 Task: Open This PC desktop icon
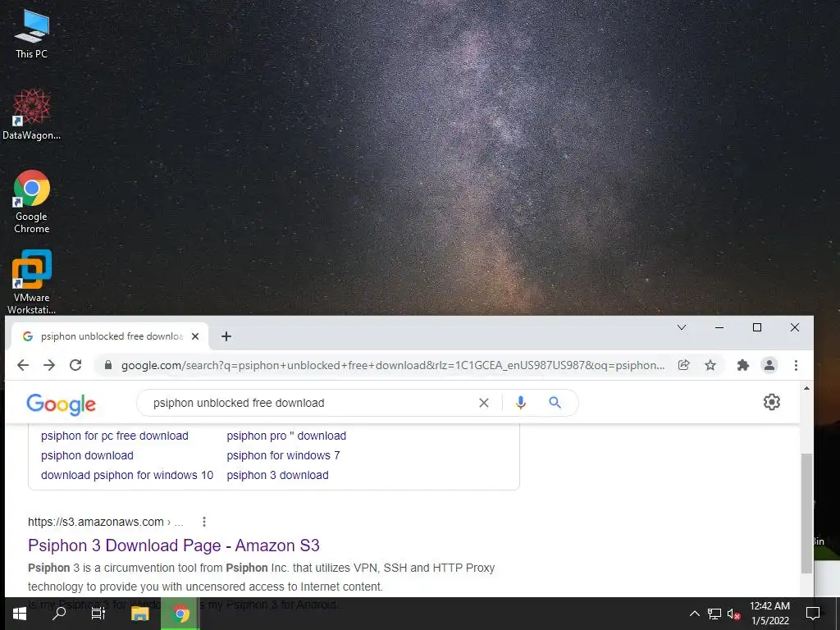coord(32,34)
